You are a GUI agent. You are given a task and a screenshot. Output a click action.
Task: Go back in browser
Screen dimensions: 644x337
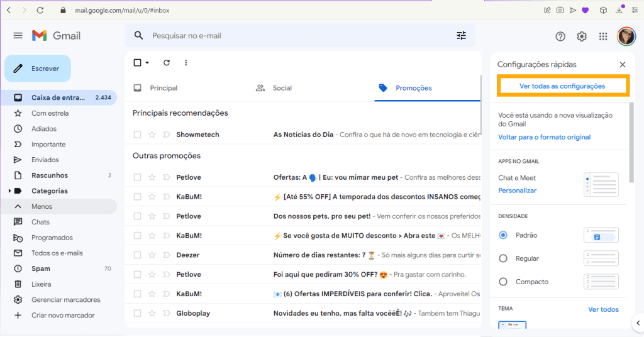tap(9, 10)
